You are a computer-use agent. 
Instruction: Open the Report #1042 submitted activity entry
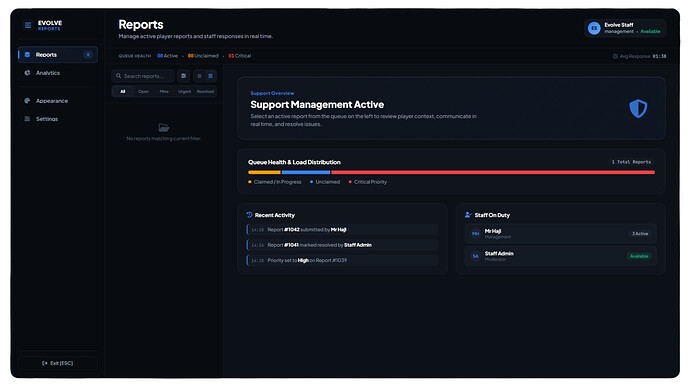[342, 230]
